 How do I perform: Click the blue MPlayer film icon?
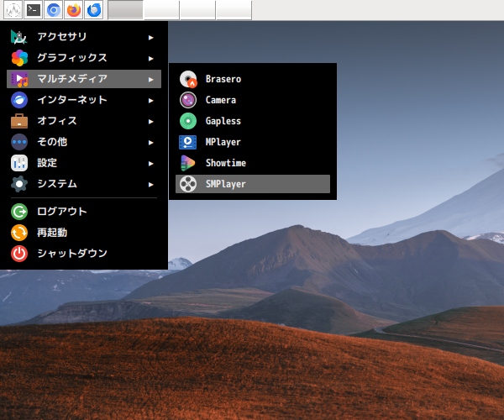coord(188,142)
